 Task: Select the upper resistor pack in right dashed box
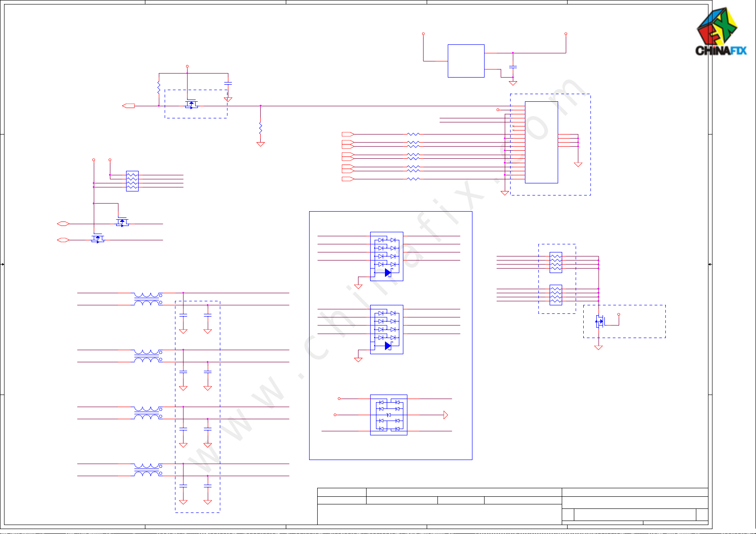pyautogui.click(x=555, y=262)
